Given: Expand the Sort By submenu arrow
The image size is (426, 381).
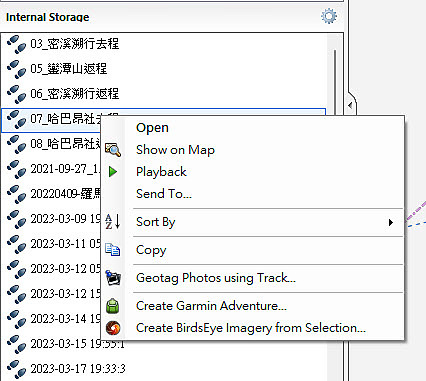Looking at the screenshot, I should (x=391, y=222).
